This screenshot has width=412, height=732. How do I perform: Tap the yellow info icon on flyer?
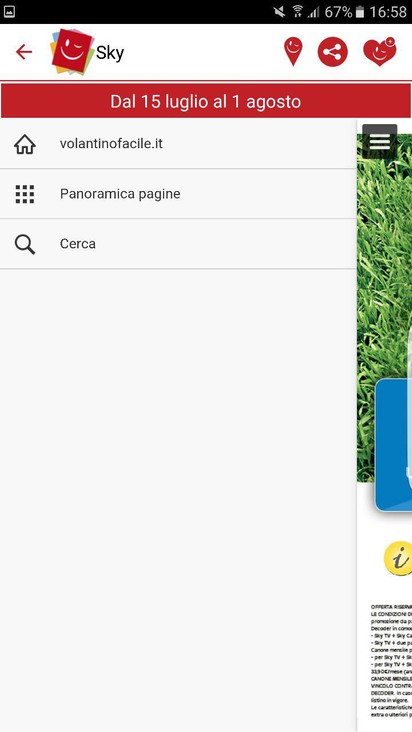(398, 559)
